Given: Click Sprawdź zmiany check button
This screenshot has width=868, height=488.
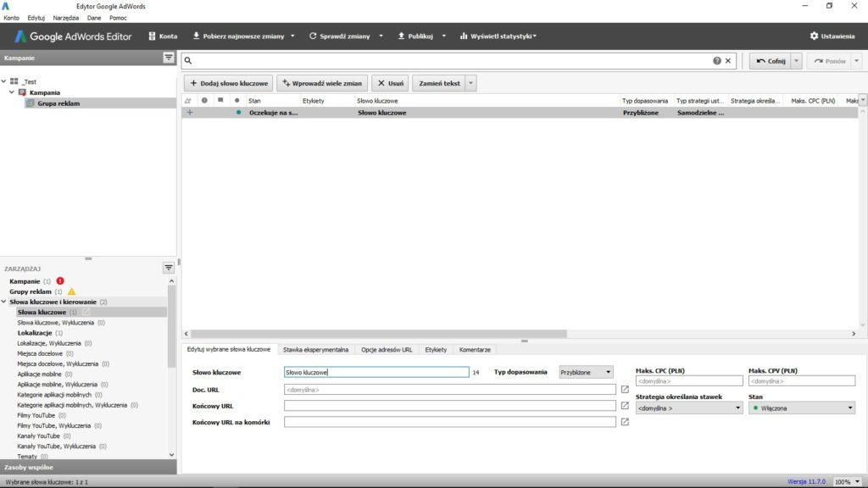Looking at the screenshot, I should 339,36.
